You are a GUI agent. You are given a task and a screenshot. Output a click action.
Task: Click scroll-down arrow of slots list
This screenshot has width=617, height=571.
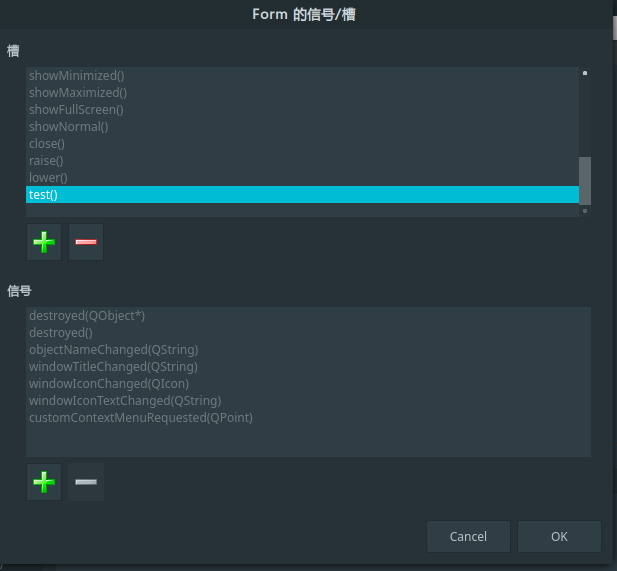585,211
